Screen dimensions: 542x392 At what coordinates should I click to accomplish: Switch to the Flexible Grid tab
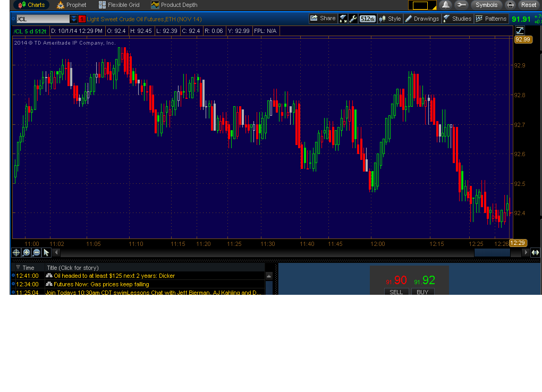coord(119,5)
